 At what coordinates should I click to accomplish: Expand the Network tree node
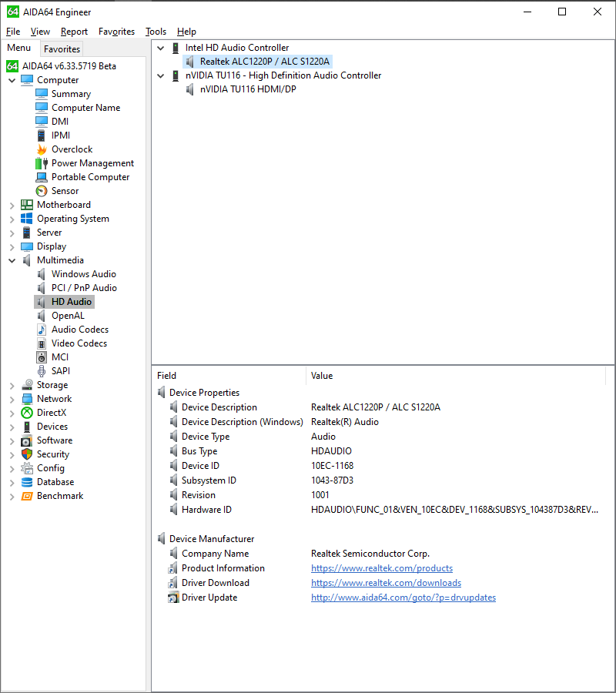tap(12, 399)
